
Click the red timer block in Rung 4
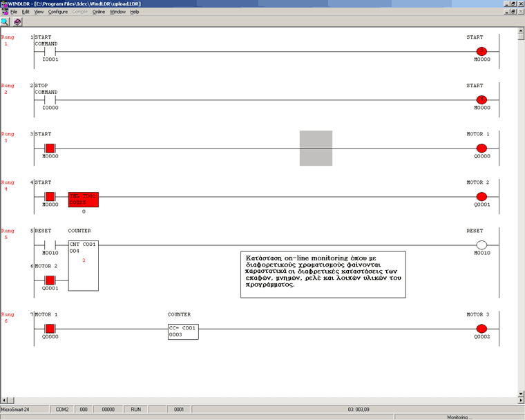[83, 199]
